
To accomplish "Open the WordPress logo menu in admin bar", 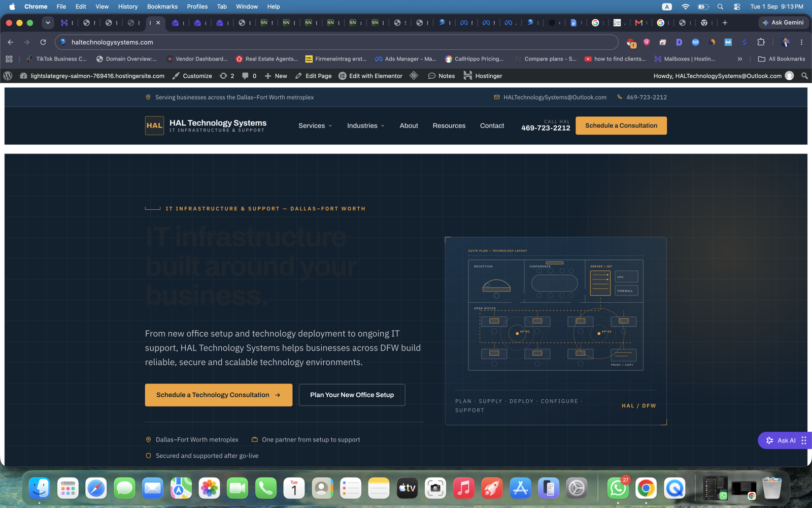I will point(8,76).
